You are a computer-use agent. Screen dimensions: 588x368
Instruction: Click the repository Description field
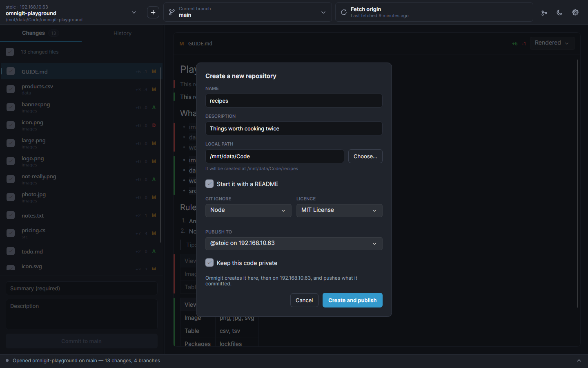tap(294, 128)
